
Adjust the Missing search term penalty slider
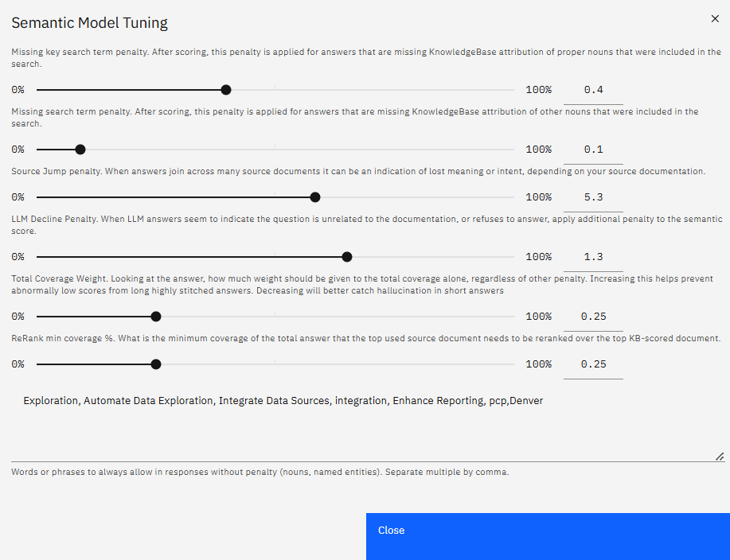pos(80,150)
